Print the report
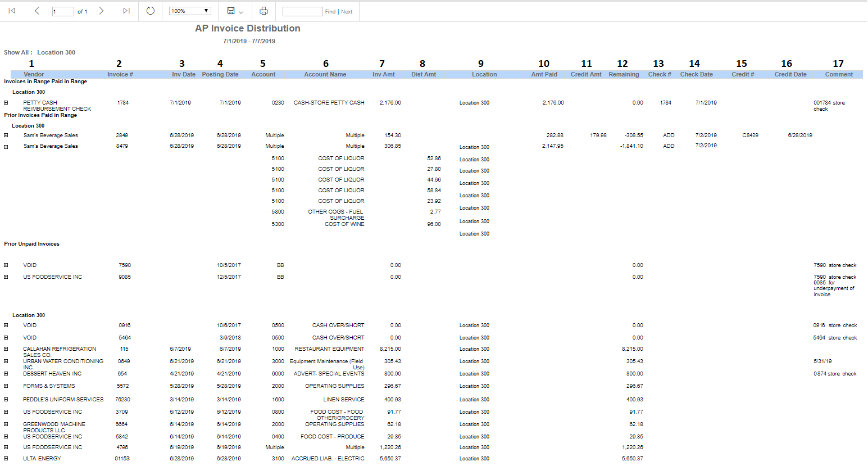 coord(263,11)
